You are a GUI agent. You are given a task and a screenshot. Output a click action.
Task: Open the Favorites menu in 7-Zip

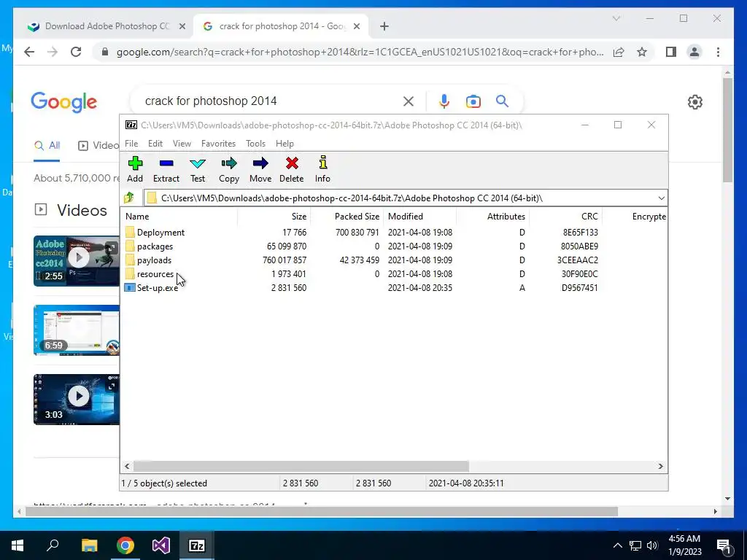pyautogui.click(x=218, y=144)
